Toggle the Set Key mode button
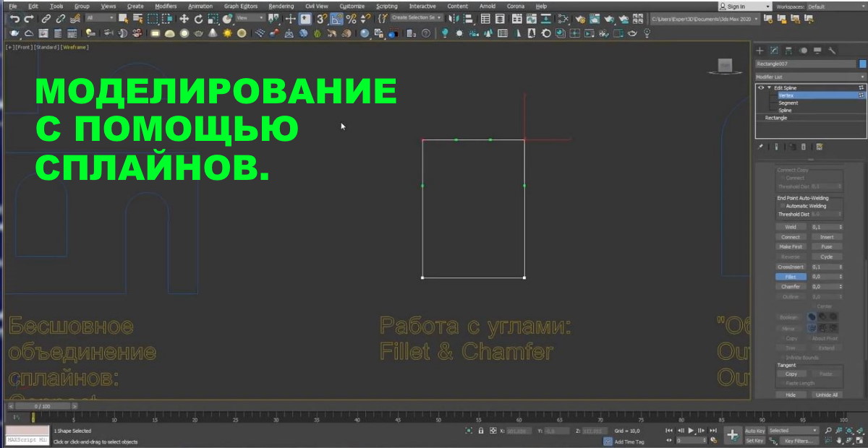The image size is (868, 448). (x=754, y=441)
